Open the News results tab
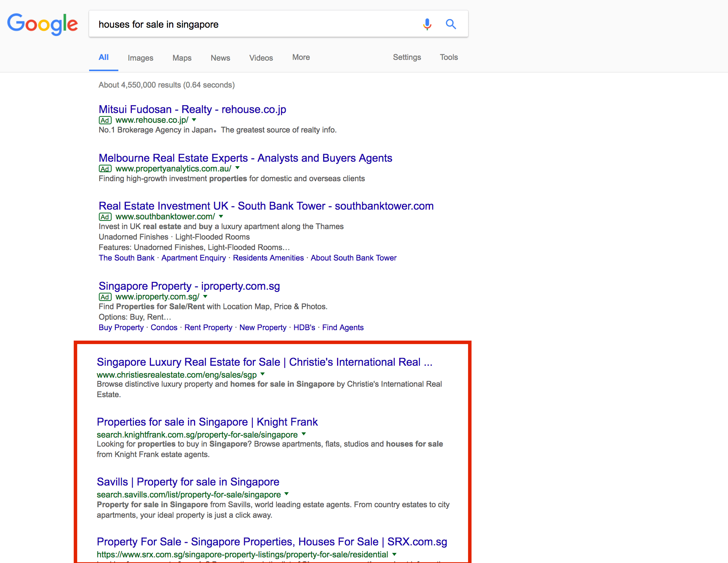The image size is (728, 563). [220, 58]
